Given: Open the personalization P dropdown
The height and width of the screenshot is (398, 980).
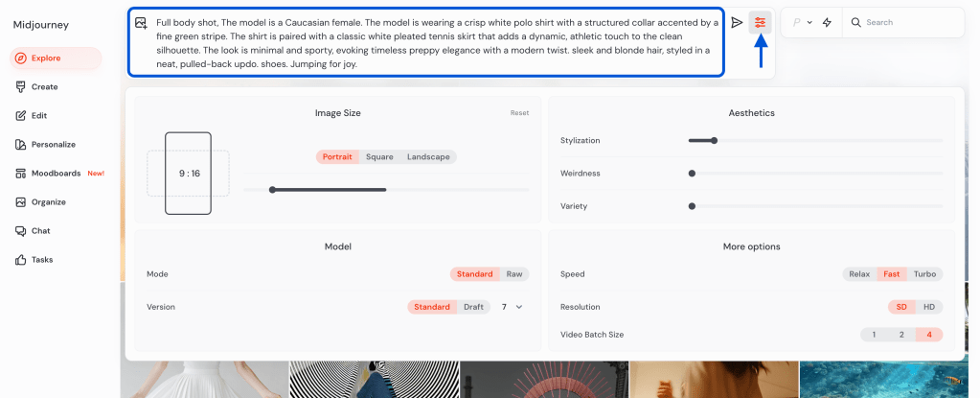Looking at the screenshot, I should tap(801, 22).
